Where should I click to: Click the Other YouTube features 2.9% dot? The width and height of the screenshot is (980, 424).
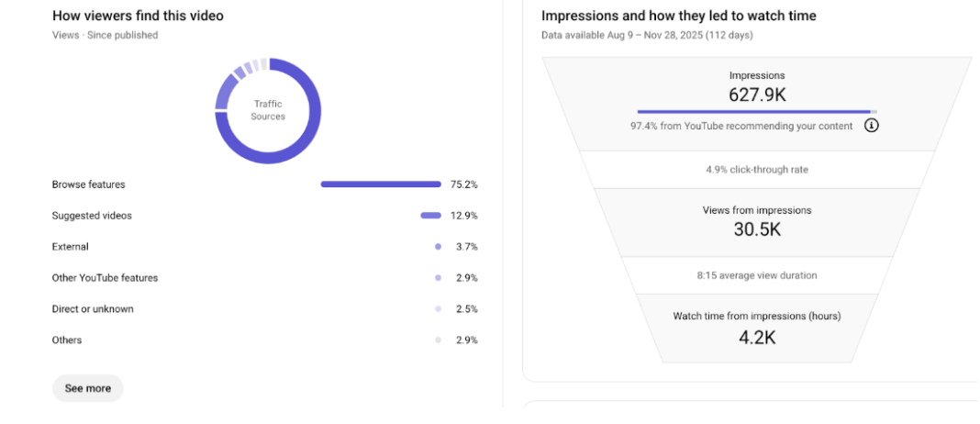coord(439,277)
